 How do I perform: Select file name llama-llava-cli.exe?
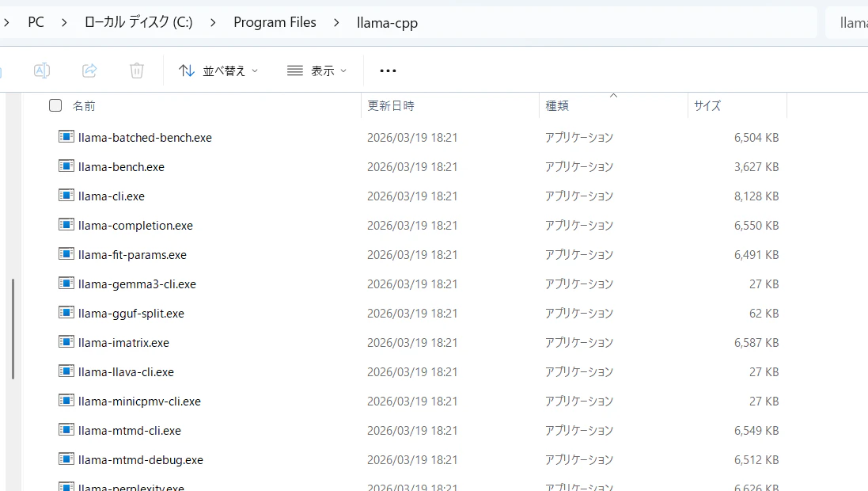coord(127,372)
